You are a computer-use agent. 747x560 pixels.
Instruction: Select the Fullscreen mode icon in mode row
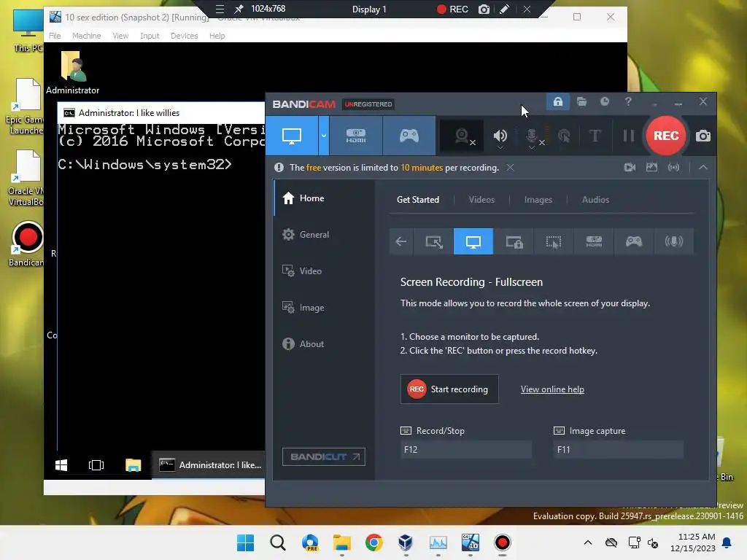473,241
